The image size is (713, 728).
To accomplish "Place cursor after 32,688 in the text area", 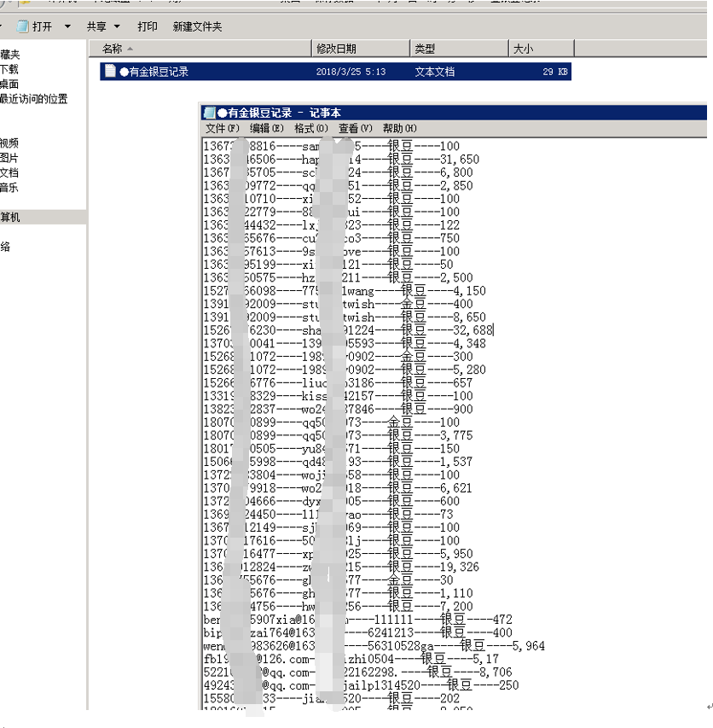I will (x=494, y=329).
